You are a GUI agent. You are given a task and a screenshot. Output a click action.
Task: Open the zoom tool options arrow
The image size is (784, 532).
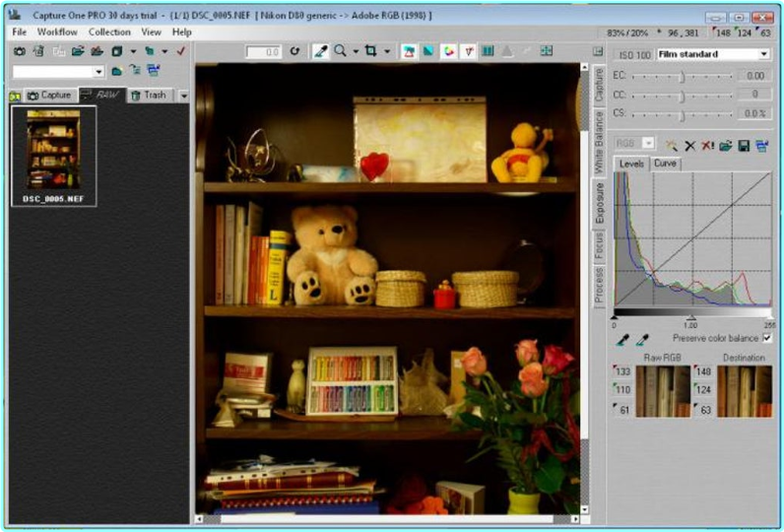pos(356,51)
